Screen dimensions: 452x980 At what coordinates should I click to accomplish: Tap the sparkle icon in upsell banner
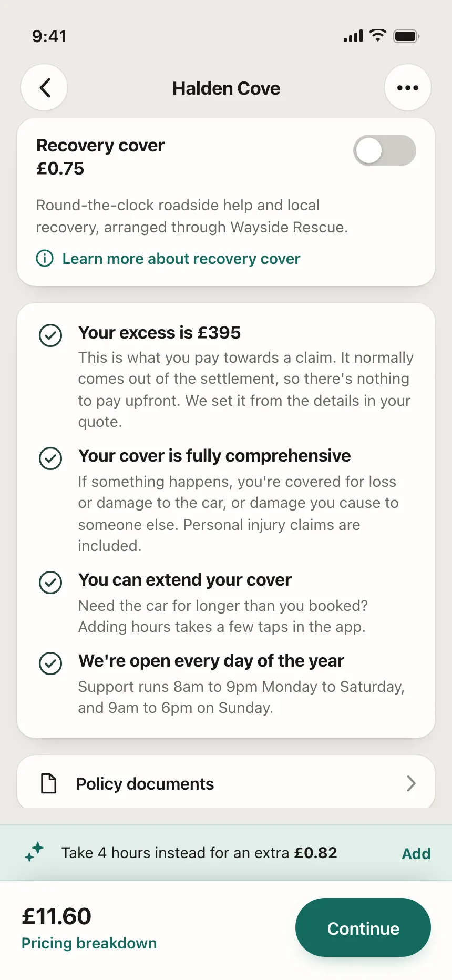34,852
